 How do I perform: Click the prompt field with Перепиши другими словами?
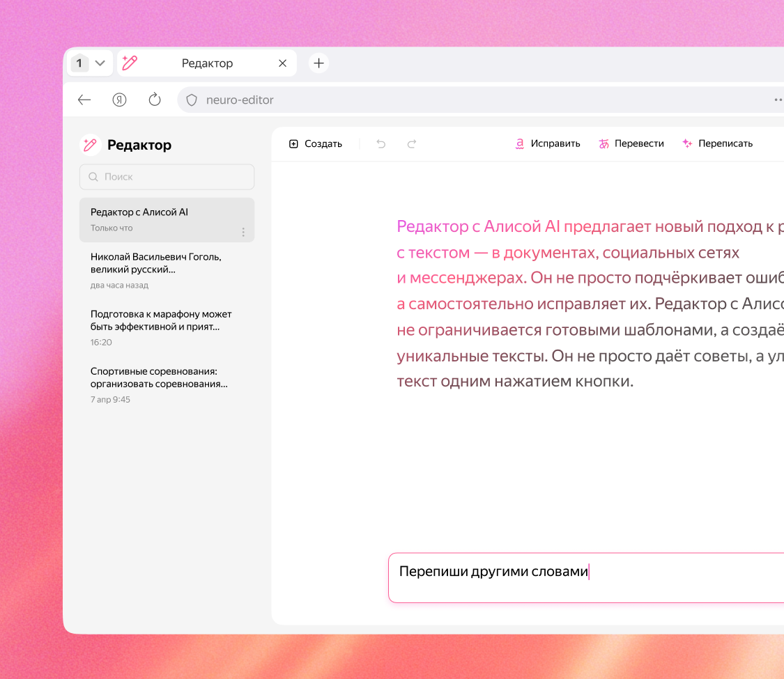pos(586,577)
